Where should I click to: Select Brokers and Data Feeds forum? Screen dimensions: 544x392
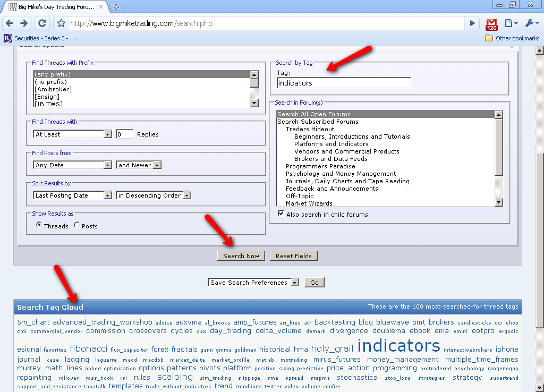point(386,159)
